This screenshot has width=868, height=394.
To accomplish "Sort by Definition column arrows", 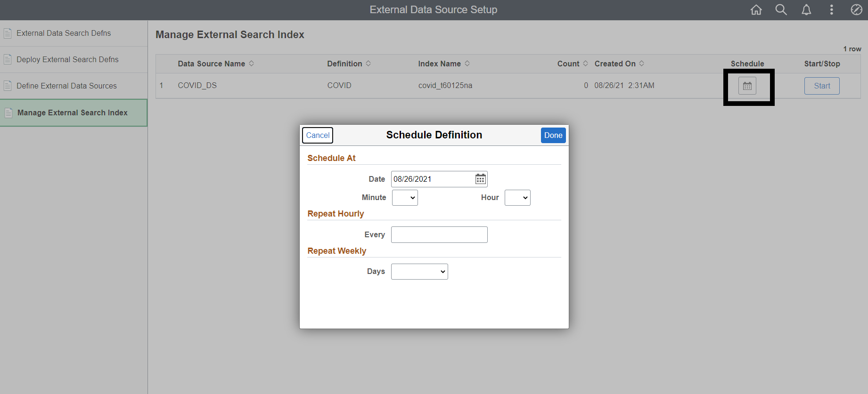I will (368, 64).
